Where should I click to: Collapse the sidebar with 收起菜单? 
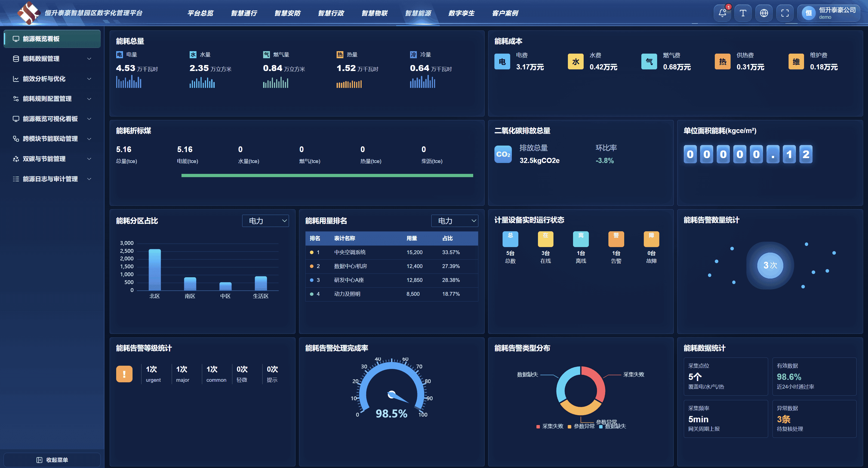52,460
